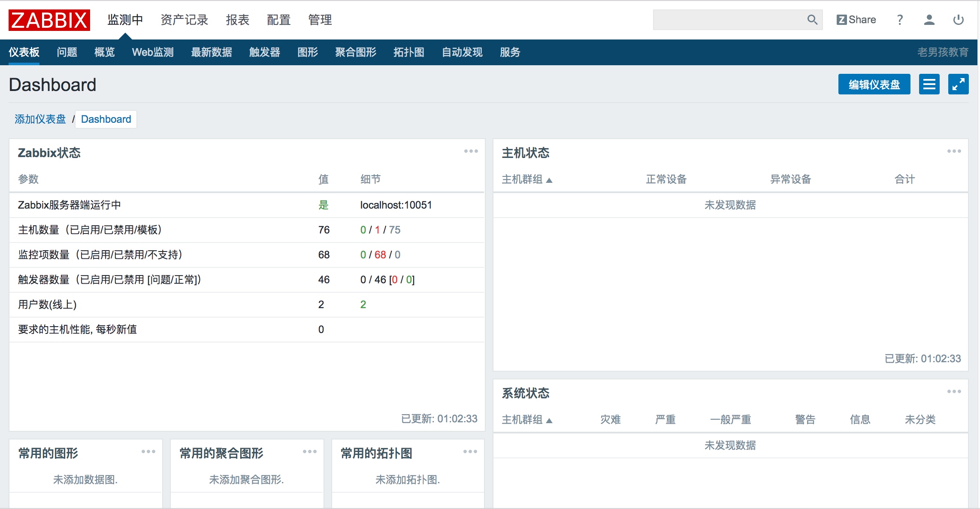
Task: Go to the Web监测 submenu tab
Action: click(x=153, y=52)
